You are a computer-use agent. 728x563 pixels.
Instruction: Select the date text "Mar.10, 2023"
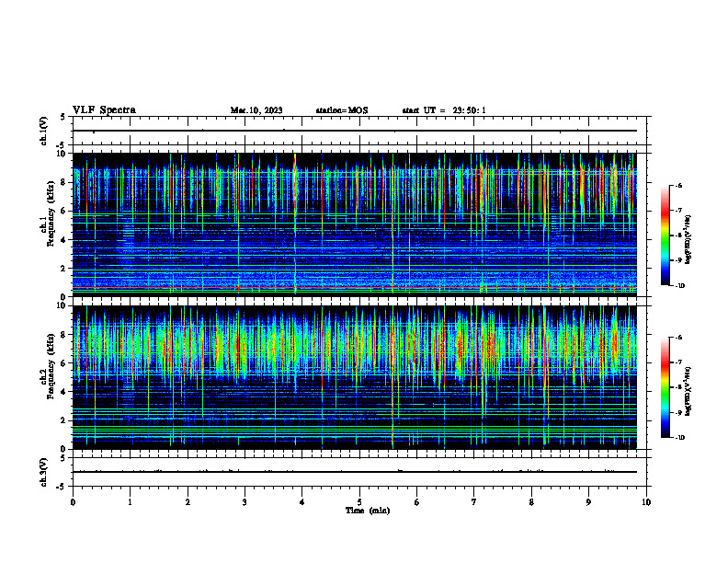click(x=256, y=110)
